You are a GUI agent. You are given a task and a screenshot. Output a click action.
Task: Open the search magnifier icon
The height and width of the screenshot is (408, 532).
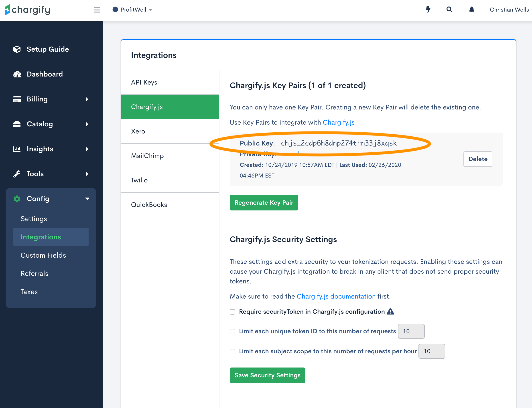(449, 10)
